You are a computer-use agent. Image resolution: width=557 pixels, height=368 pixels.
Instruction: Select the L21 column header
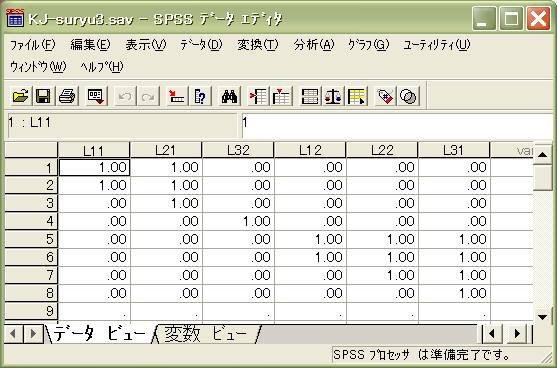click(166, 150)
